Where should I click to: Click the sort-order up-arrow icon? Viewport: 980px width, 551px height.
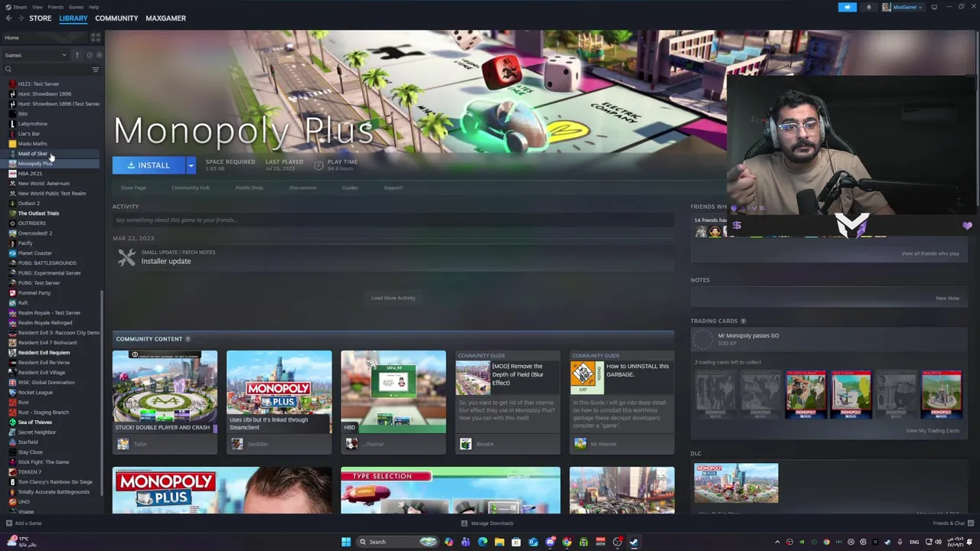pyautogui.click(x=77, y=55)
